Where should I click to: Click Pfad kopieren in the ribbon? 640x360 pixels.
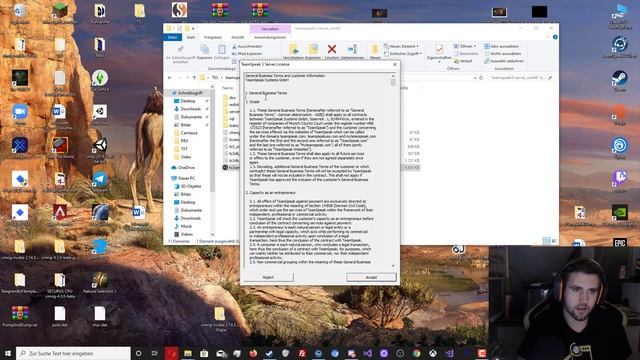click(x=247, y=54)
